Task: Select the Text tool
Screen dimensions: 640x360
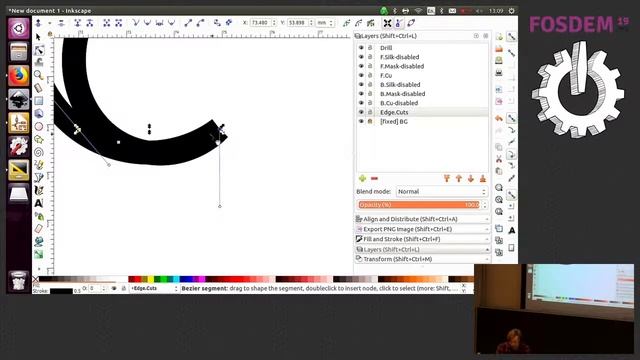Action: 38,203
